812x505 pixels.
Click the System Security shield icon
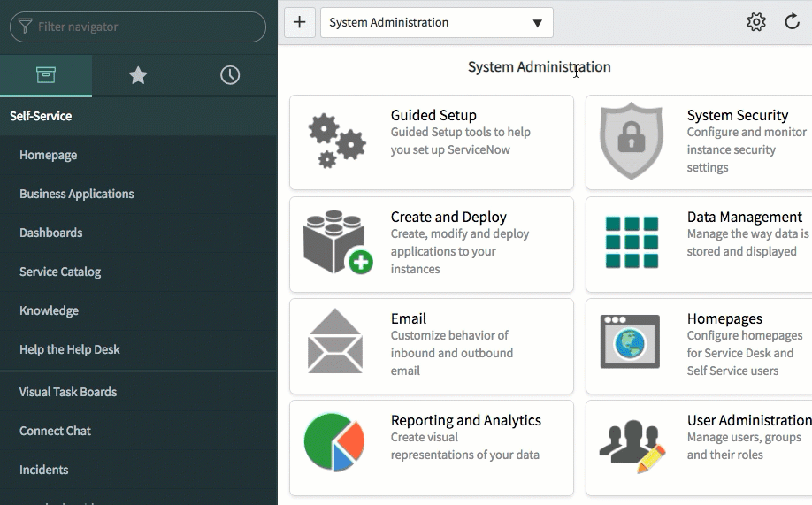[x=632, y=141]
